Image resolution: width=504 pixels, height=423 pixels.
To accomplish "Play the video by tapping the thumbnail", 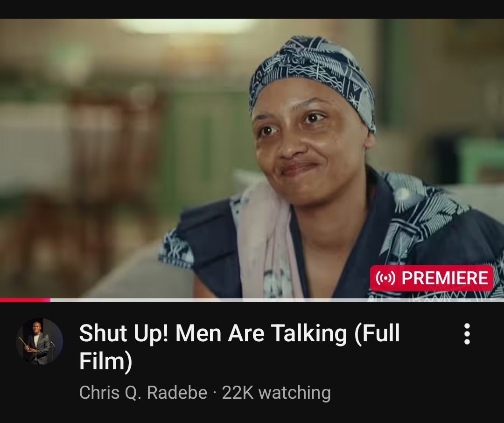I will [252, 158].
